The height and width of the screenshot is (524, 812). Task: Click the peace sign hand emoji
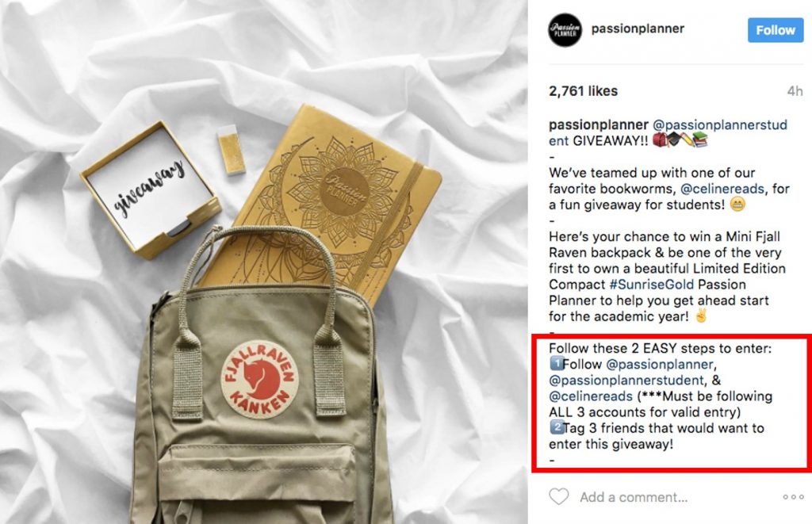(x=701, y=316)
